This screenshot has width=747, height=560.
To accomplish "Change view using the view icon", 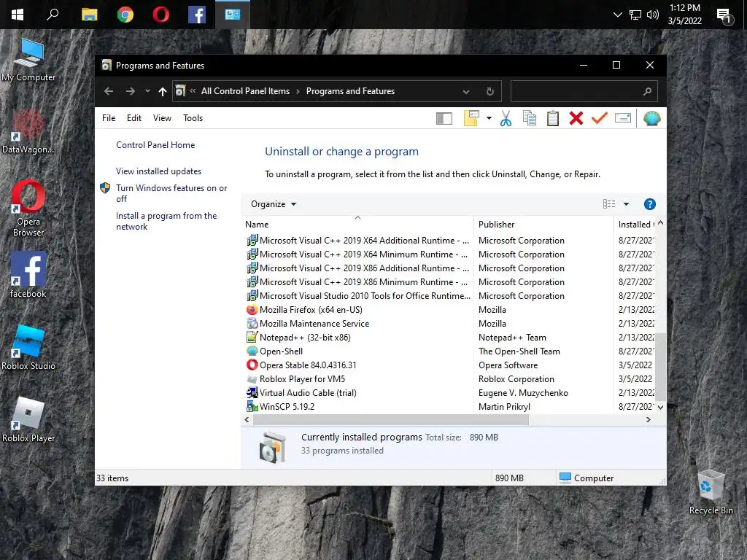I will 609,204.
